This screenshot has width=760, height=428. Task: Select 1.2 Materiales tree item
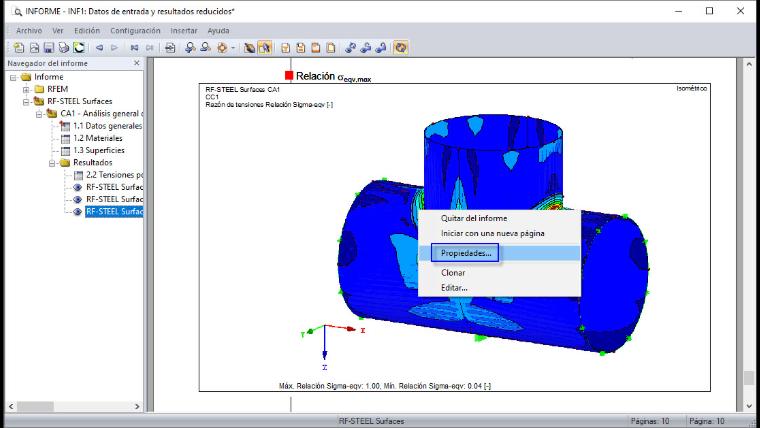click(97, 138)
